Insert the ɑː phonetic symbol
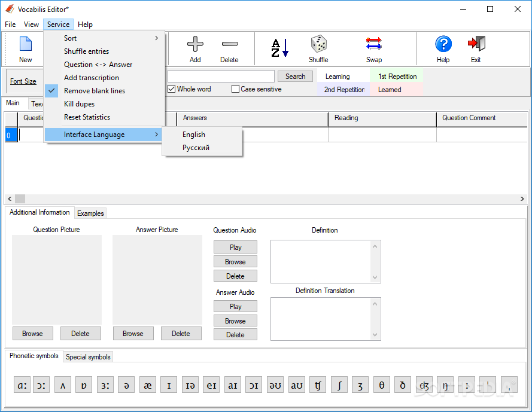Screen dimensions: 532x412 22,384
